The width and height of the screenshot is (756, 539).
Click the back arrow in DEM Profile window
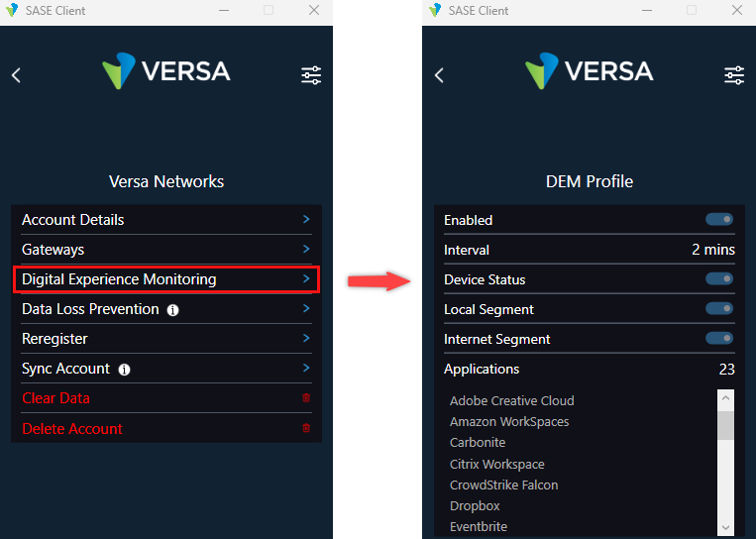(x=439, y=75)
